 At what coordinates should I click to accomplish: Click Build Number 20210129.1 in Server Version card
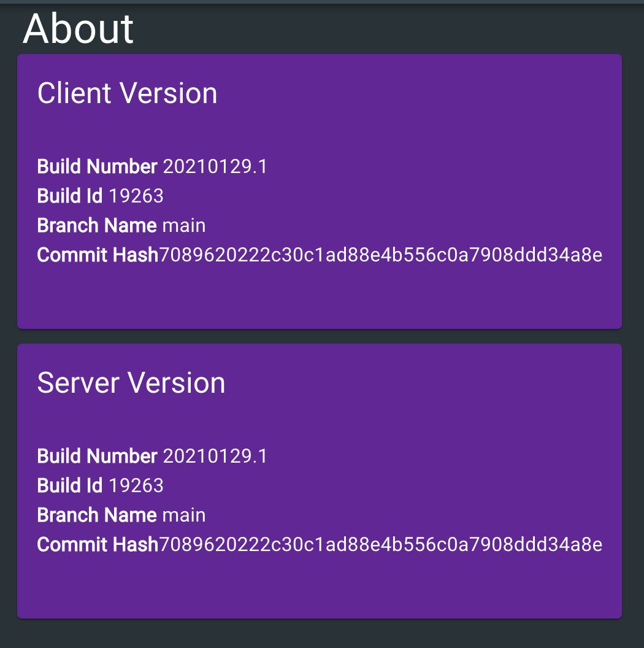[x=153, y=457]
